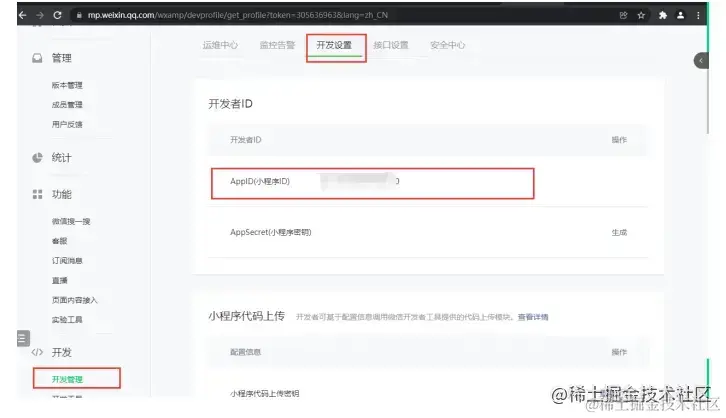Screen dimensions: 726x418
Task: Open the 管理 sidebar section
Action: 62,58
